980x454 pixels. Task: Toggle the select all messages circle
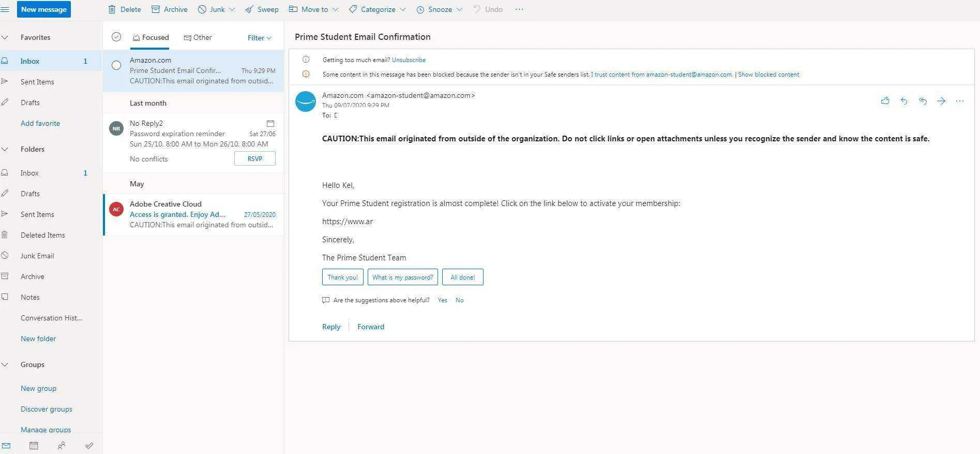(x=116, y=37)
